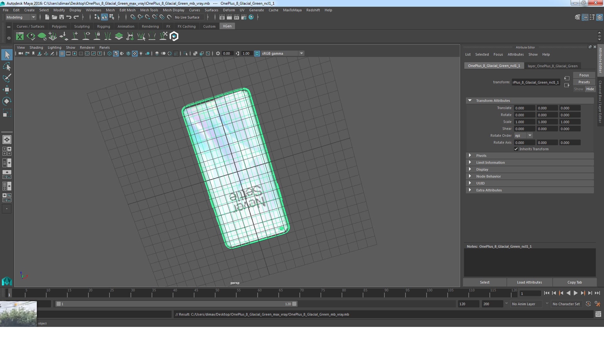The height and width of the screenshot is (364, 604).
Task: Collapse the Transform Attributes section
Action: pos(470,101)
